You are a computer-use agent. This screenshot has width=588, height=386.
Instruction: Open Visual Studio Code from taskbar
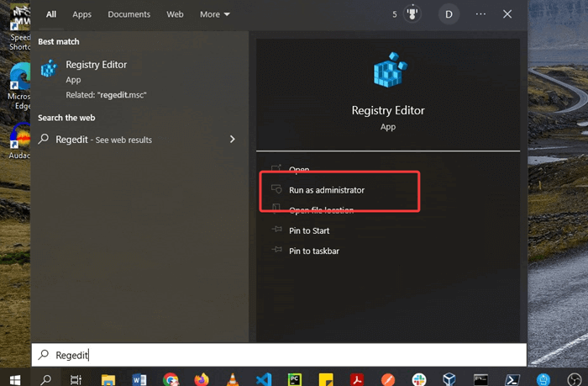point(263,379)
